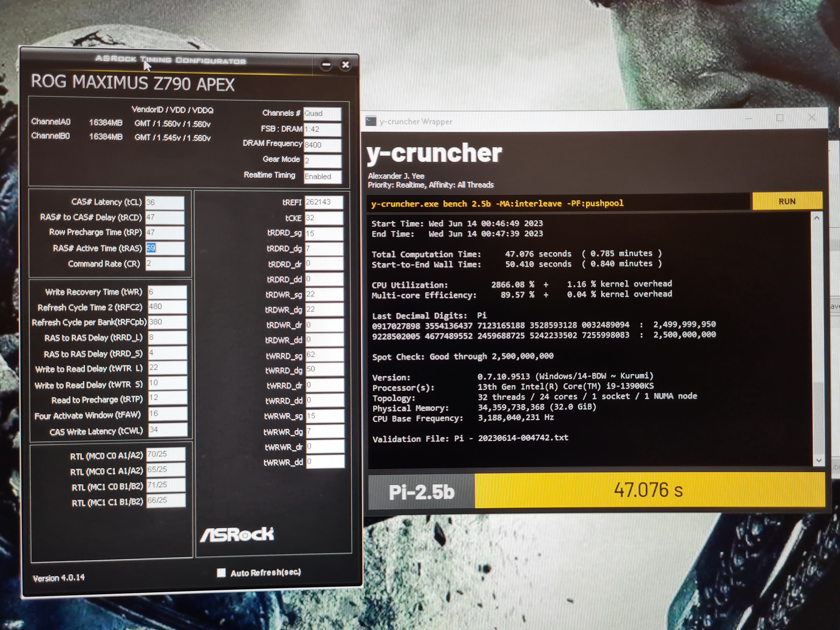
Task: Click the DRAM Frequency field showing 8400
Action: (322, 145)
